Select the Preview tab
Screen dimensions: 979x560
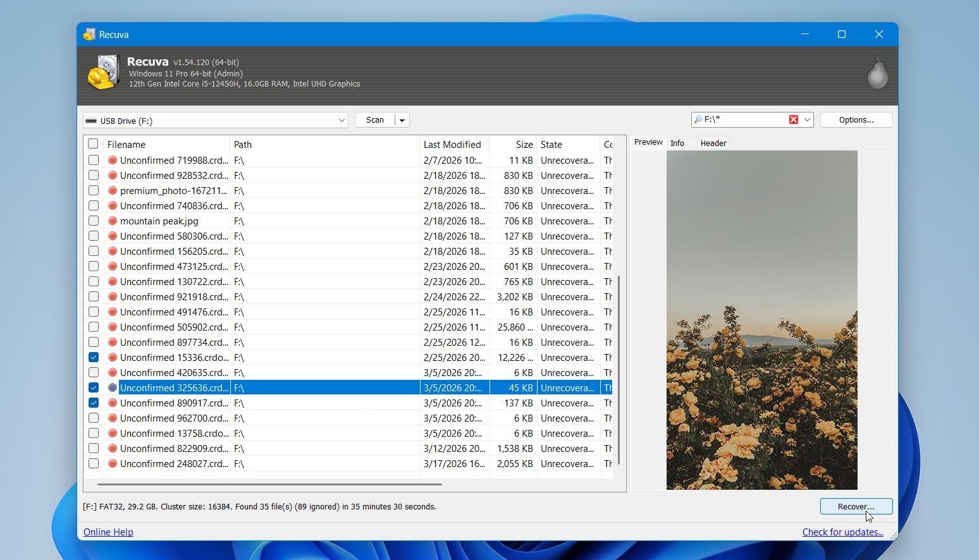tap(648, 142)
